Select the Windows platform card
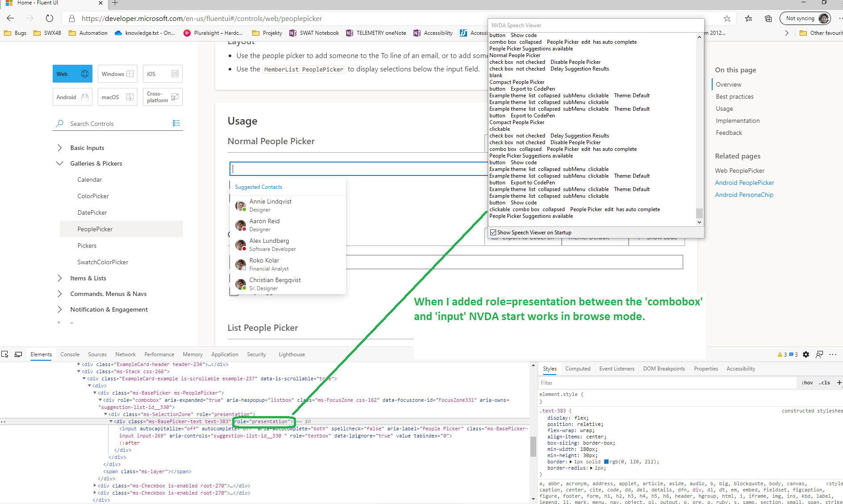Image resolution: width=843 pixels, height=504 pixels. (x=117, y=73)
